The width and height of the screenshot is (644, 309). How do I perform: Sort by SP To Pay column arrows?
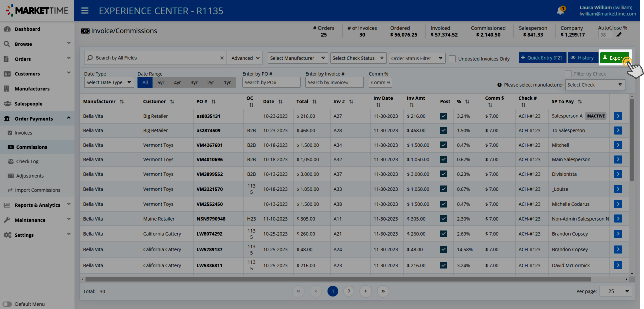(x=580, y=102)
